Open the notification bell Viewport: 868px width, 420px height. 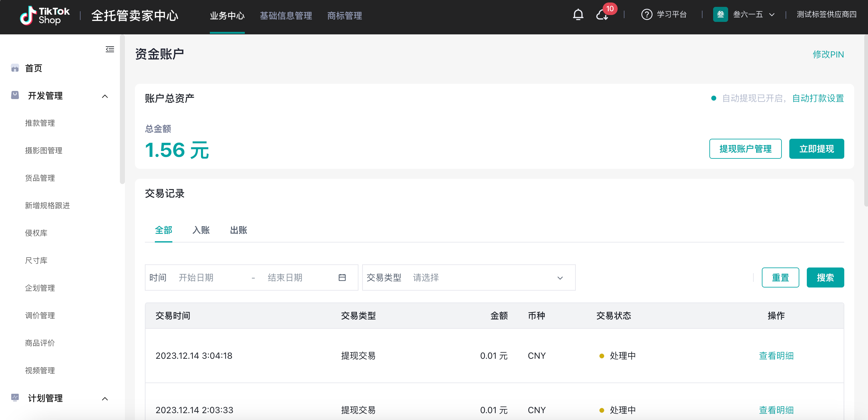[578, 14]
